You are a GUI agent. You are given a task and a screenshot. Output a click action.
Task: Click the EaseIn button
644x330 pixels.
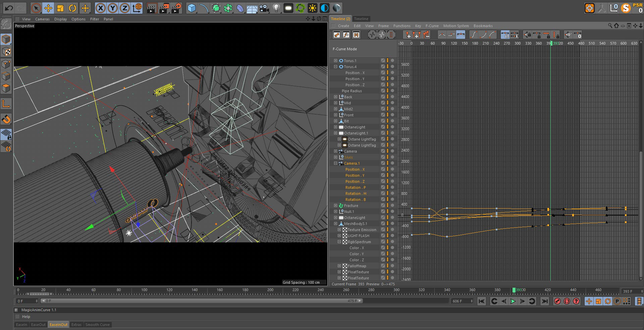click(21, 325)
